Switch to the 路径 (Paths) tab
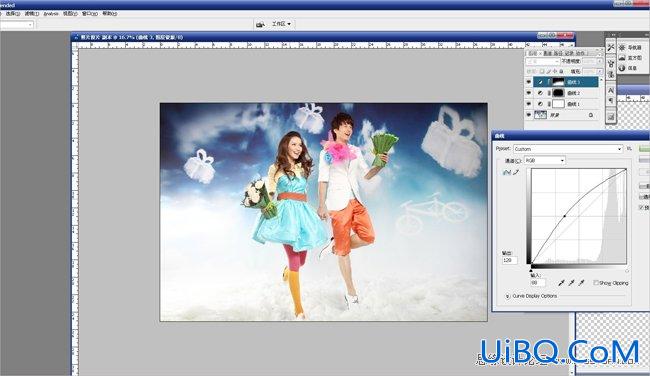This screenshot has height=376, width=650. click(558, 53)
